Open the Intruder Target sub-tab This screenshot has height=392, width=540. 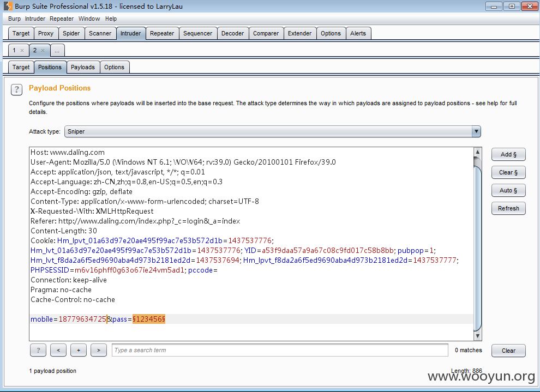[21, 67]
